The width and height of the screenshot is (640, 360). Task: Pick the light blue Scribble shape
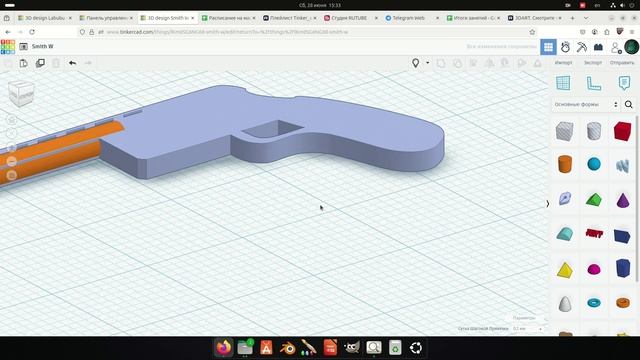click(622, 165)
